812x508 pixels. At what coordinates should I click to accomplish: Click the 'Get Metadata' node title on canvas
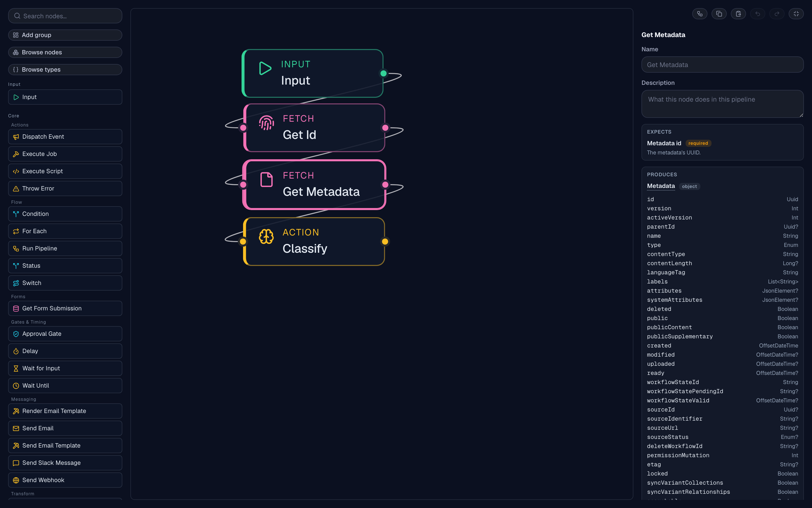pos(321,192)
